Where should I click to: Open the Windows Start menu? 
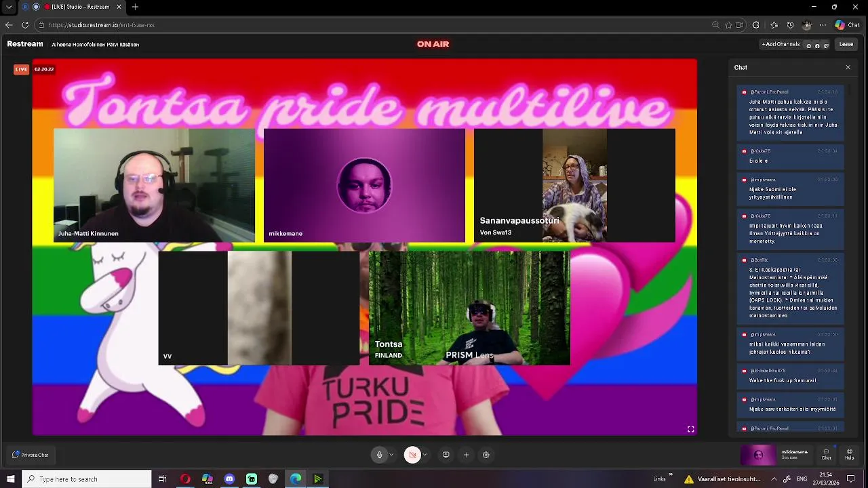click(x=10, y=479)
